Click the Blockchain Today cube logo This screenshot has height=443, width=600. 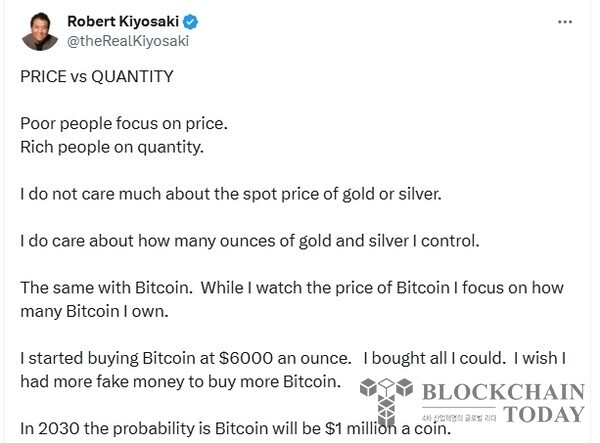[385, 399]
